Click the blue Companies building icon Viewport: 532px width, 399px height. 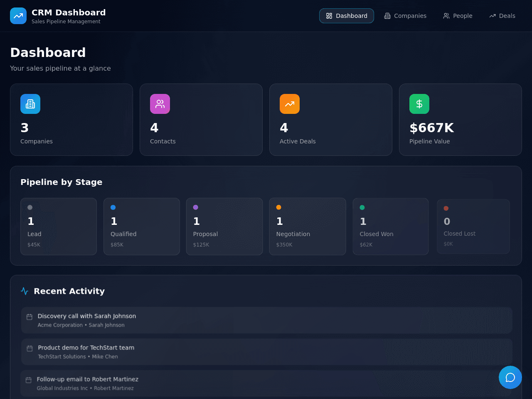[30, 104]
